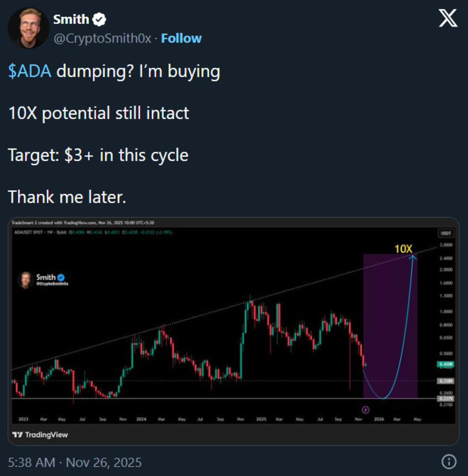Click the green 0.4208 current price label
Screen dimensions: 468x476
pyautogui.click(x=445, y=365)
